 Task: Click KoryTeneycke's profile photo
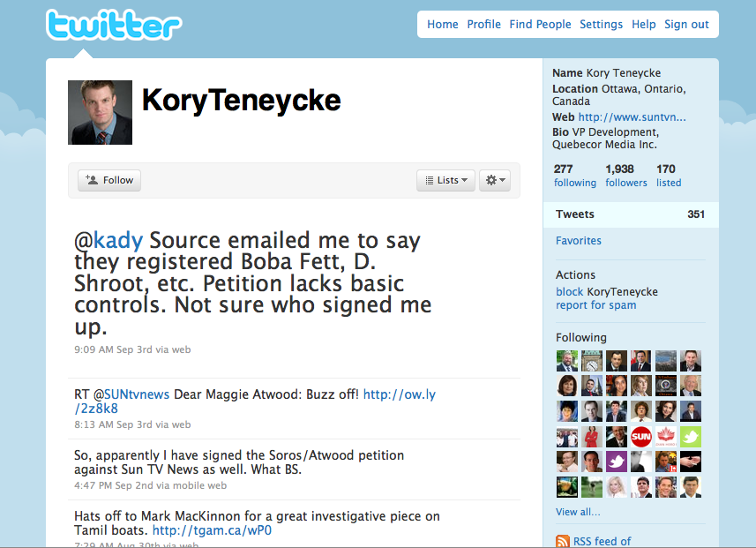tap(100, 112)
